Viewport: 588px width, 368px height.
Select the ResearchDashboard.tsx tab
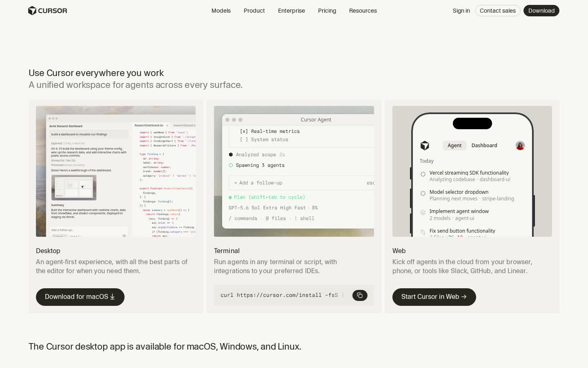click(x=149, y=126)
